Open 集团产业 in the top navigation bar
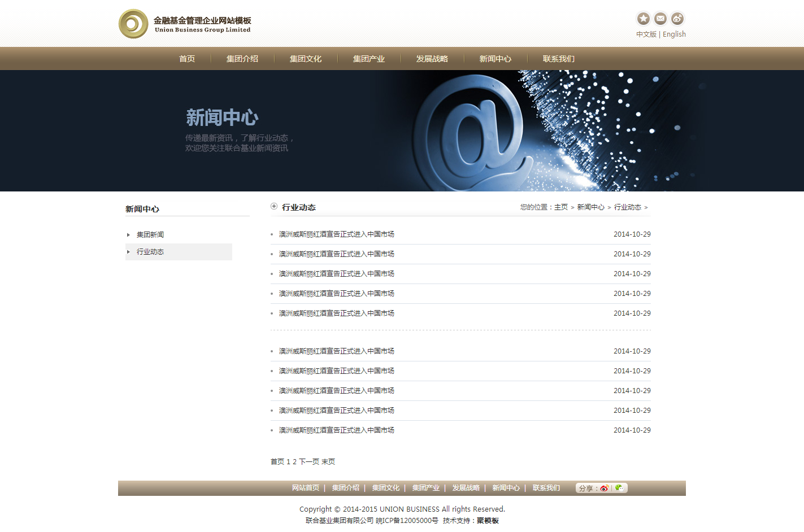The width and height of the screenshot is (804, 532). pos(369,59)
